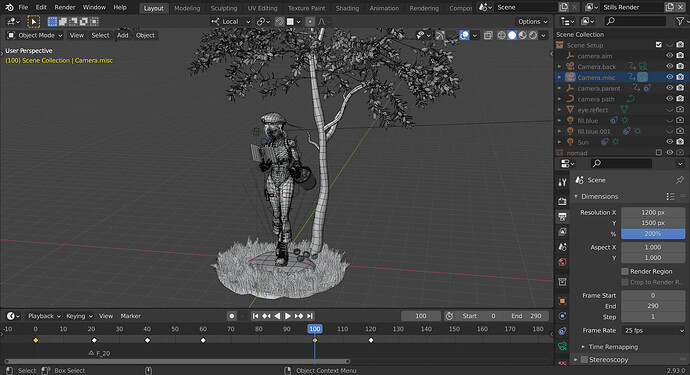Switch to rendered viewport shading
690x375 pixels.
point(532,35)
